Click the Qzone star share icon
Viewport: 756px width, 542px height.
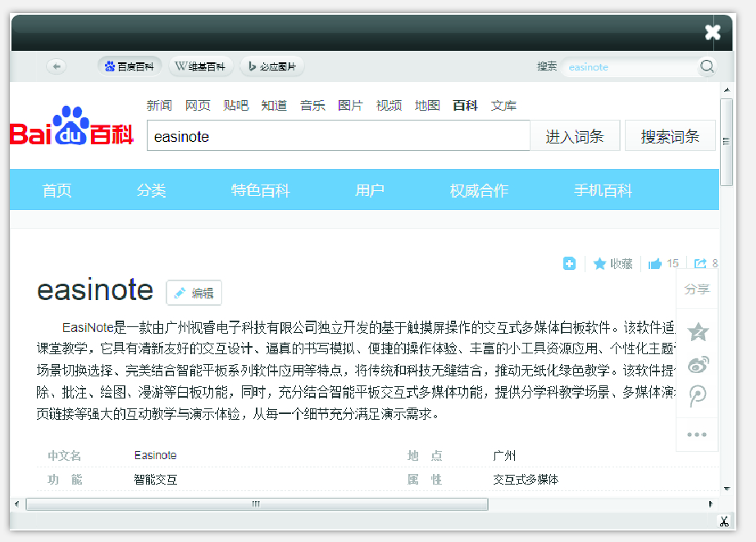coord(698,332)
